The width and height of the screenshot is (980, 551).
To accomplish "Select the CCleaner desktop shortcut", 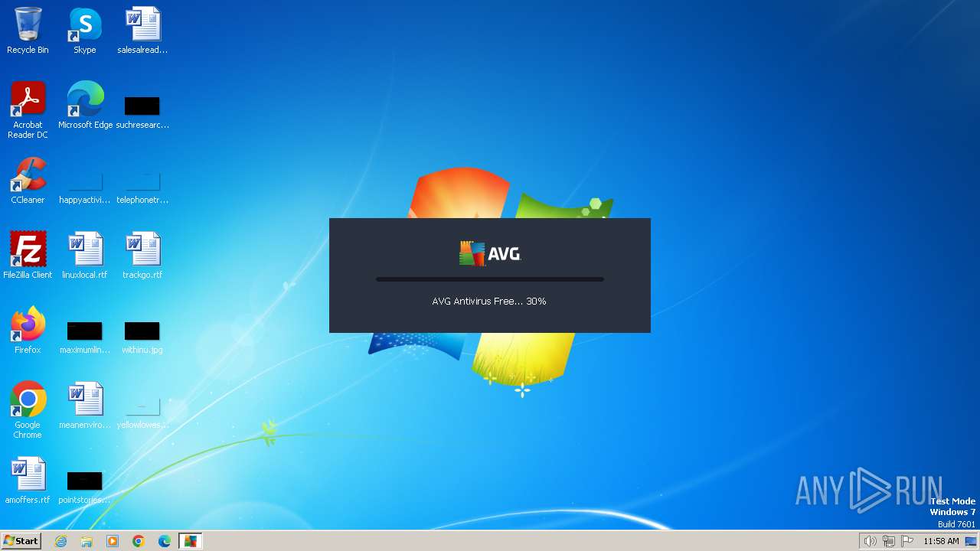I will [x=28, y=181].
